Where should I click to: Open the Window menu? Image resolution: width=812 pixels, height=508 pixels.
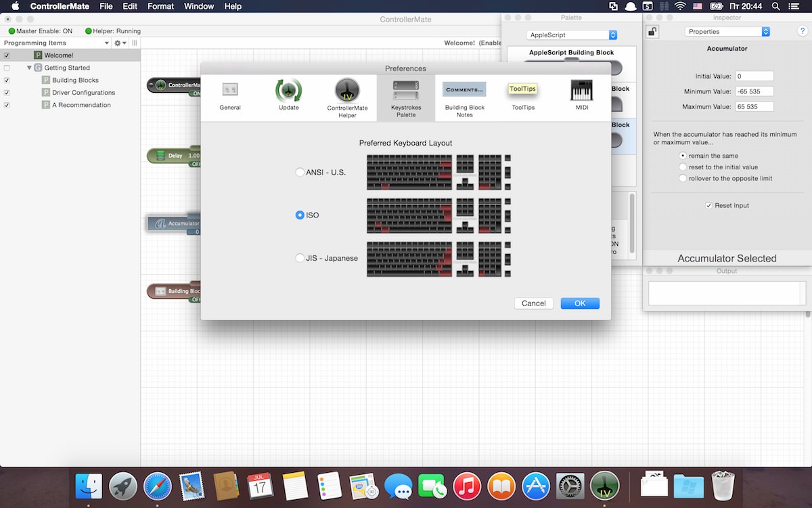click(x=199, y=6)
